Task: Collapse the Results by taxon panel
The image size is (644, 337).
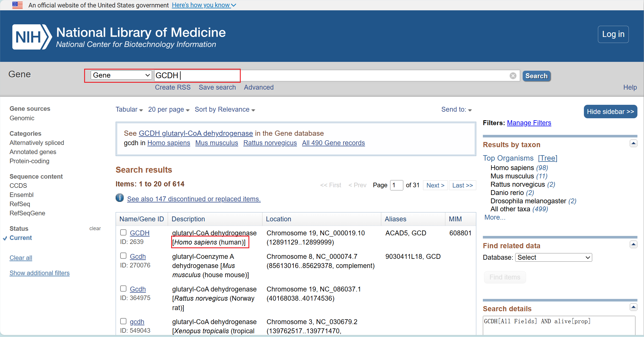Action: coord(633,143)
